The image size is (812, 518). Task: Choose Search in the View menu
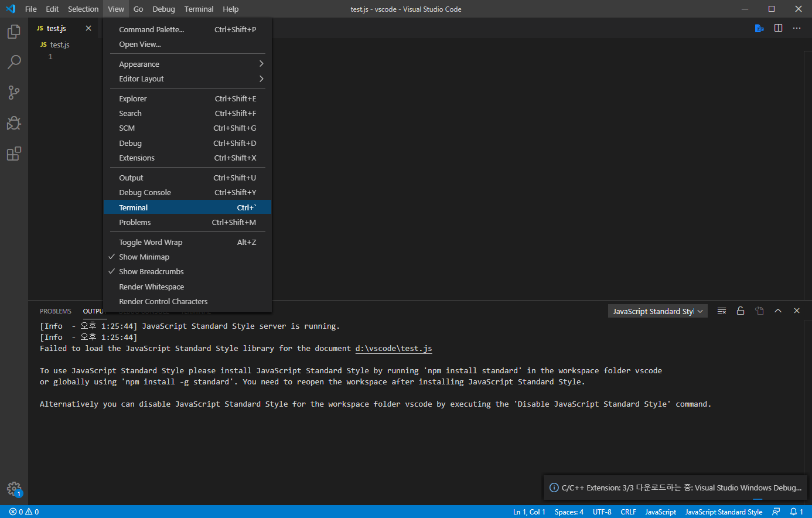[187, 113]
